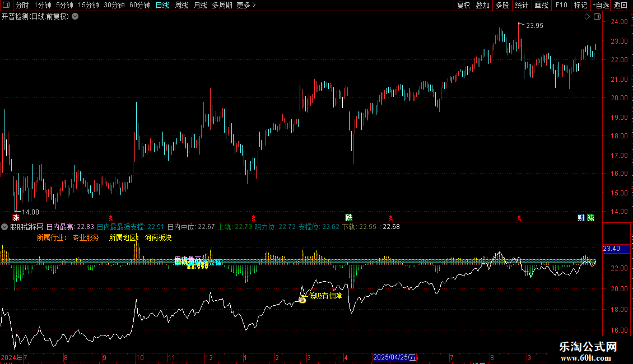Click the 支撑位: 22.62 value
633x364 pixels.
(x=319, y=227)
